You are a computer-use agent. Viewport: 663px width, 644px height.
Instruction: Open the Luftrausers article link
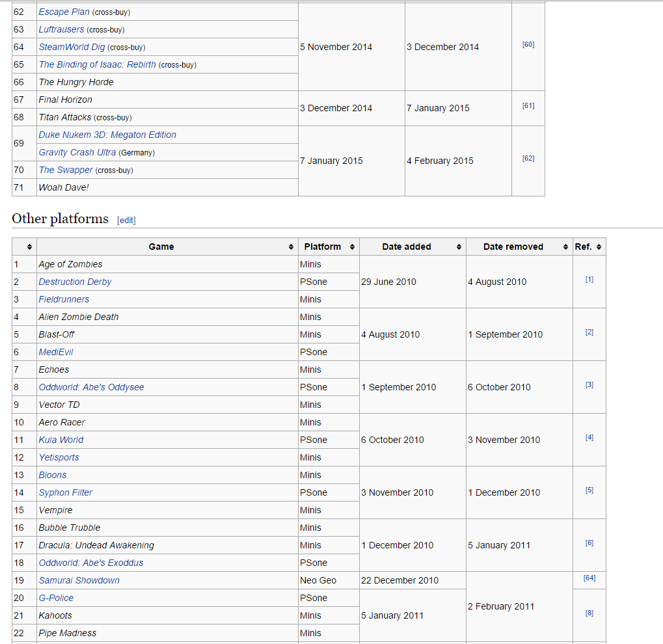pyautogui.click(x=61, y=29)
